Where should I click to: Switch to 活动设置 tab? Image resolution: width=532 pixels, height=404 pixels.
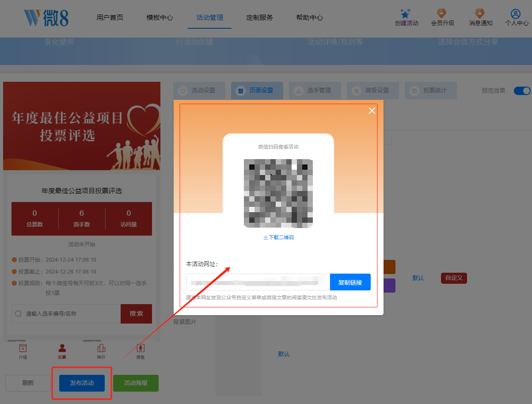pos(199,91)
